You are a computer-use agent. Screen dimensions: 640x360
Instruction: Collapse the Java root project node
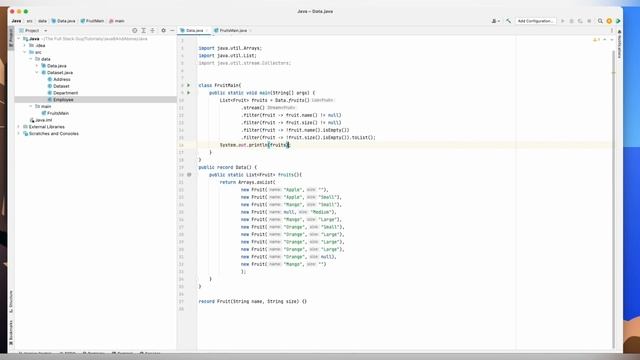[x=18, y=39]
